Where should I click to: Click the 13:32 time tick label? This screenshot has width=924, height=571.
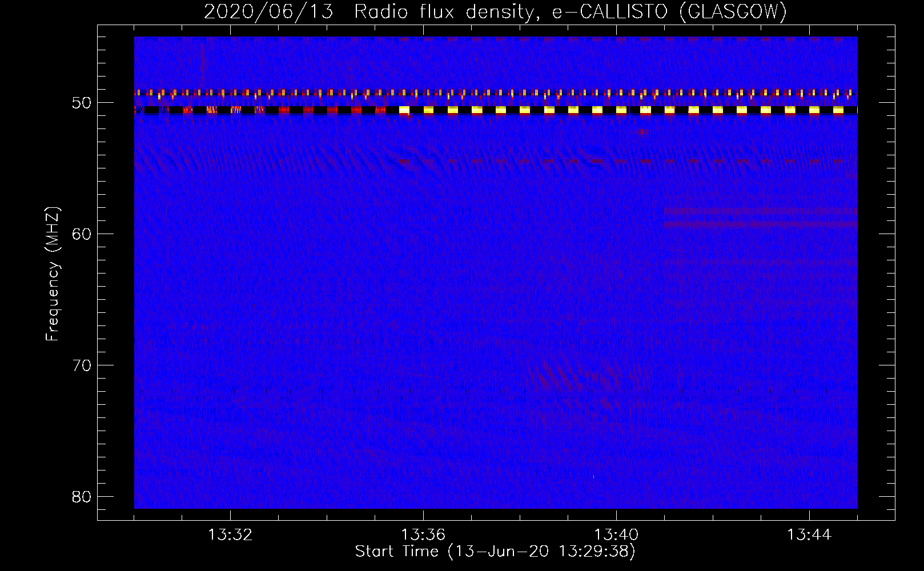(230, 535)
